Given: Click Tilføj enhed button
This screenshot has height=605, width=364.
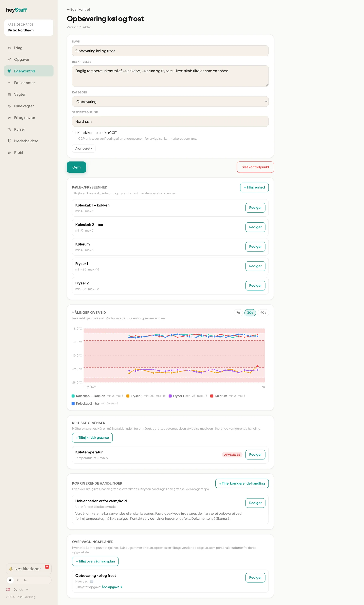Looking at the screenshot, I should pos(254,187).
